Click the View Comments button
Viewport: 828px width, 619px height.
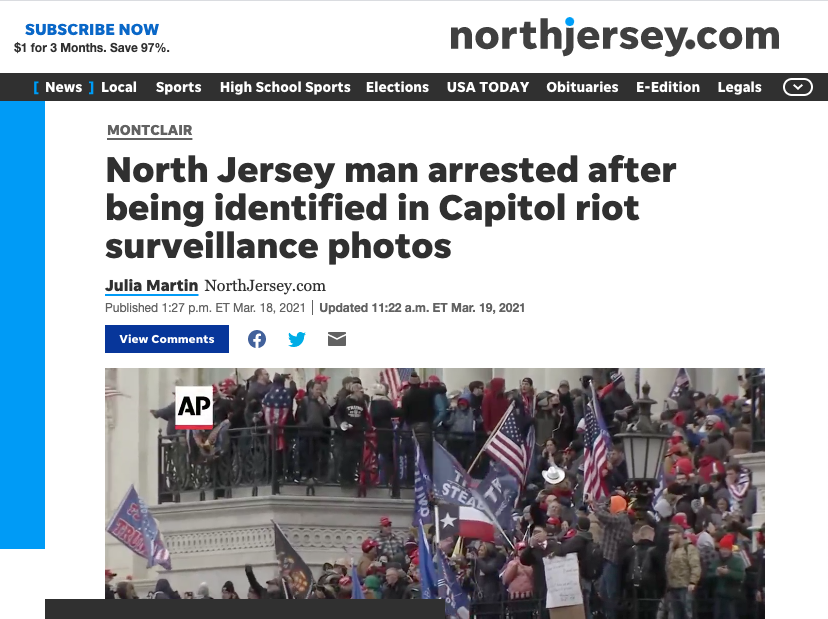pos(167,339)
